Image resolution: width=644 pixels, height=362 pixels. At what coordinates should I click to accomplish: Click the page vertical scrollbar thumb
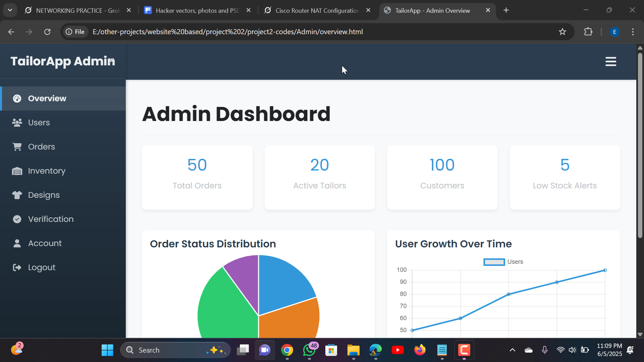pyautogui.click(x=640, y=145)
